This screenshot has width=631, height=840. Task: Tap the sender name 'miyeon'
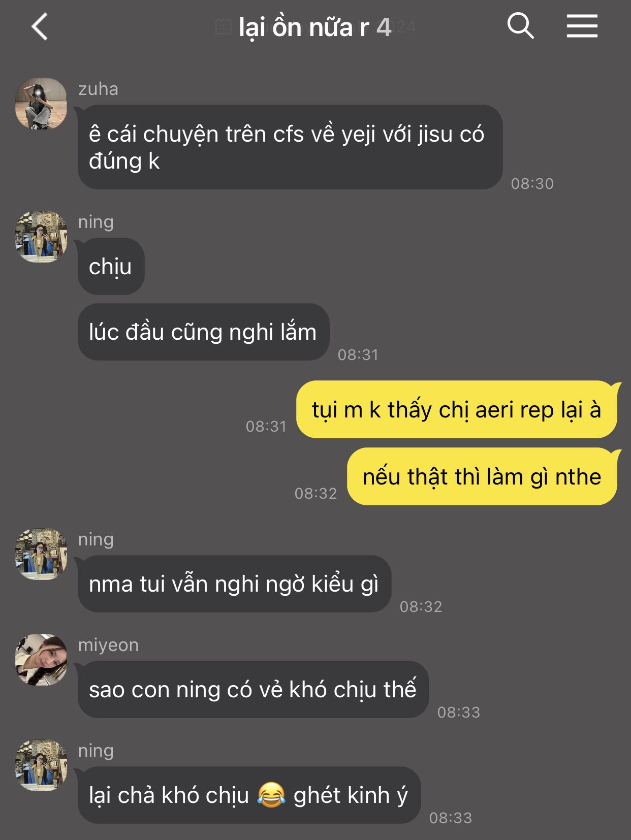pos(108,645)
